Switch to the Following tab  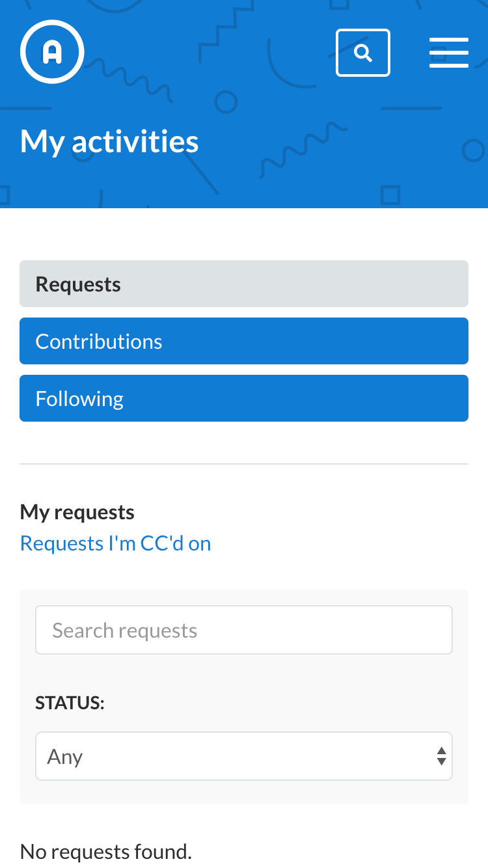[x=244, y=398]
